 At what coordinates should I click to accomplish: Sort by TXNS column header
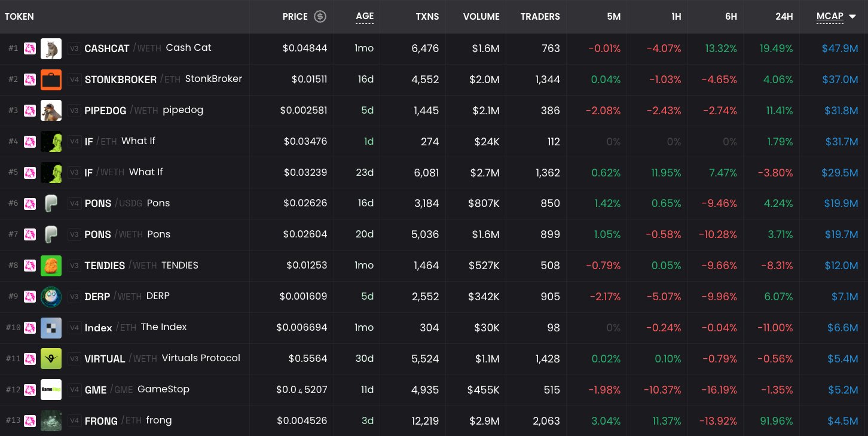pyautogui.click(x=427, y=17)
